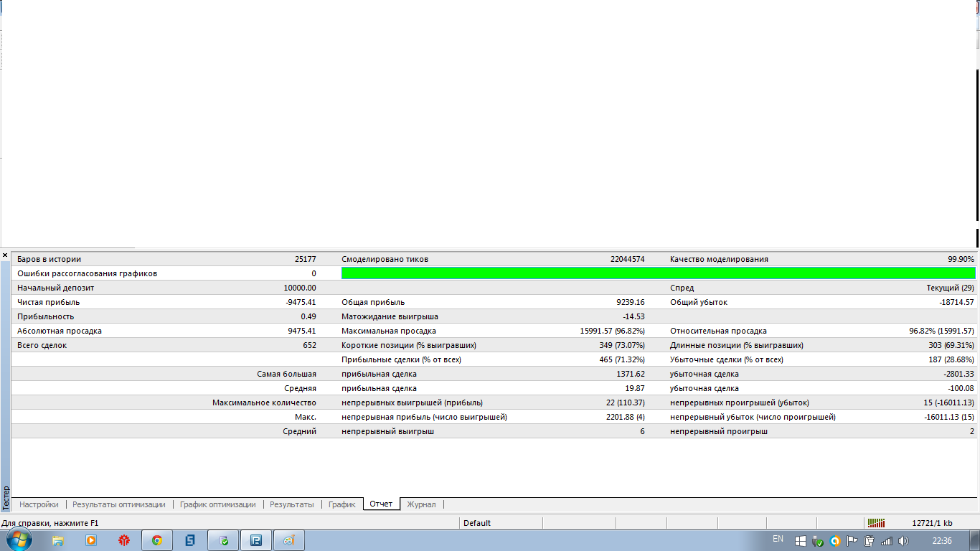This screenshot has width=980, height=551.
Task: Select the Абсолютная просадка label
Action: 60,331
